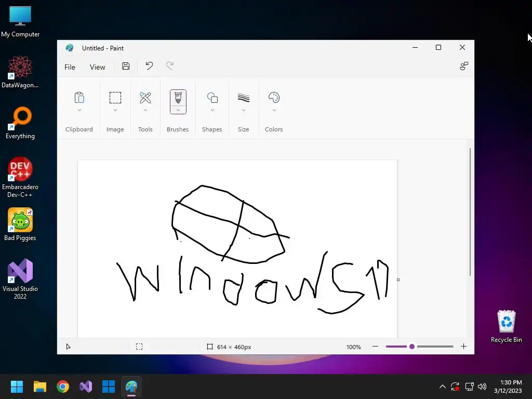
Task: Click the Size label
Action: point(243,129)
